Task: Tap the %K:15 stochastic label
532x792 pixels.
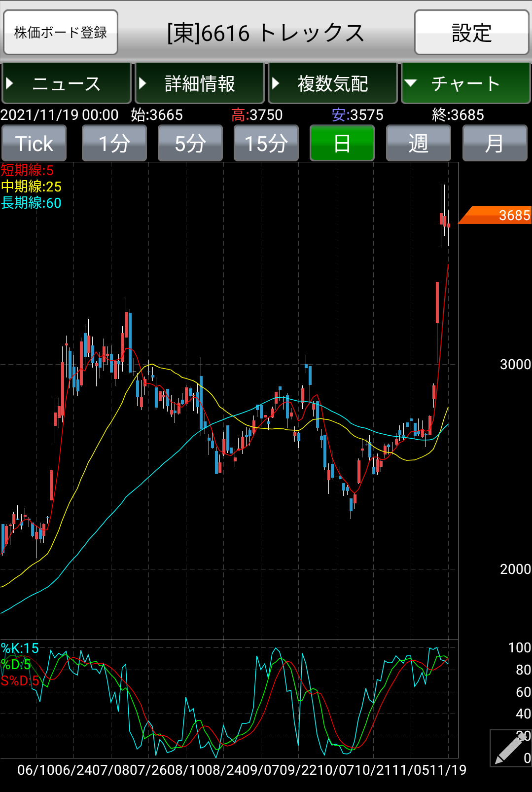Action: [x=20, y=648]
